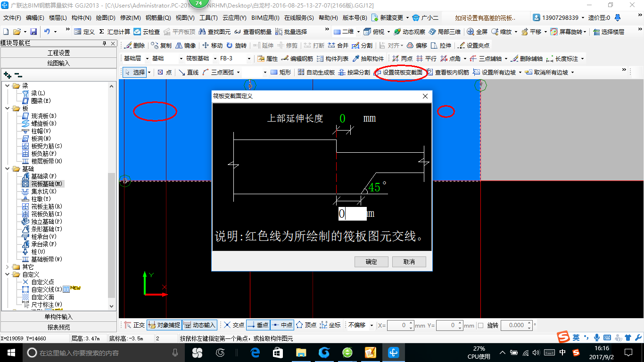Open the 帮助(H) menu

click(x=328, y=18)
